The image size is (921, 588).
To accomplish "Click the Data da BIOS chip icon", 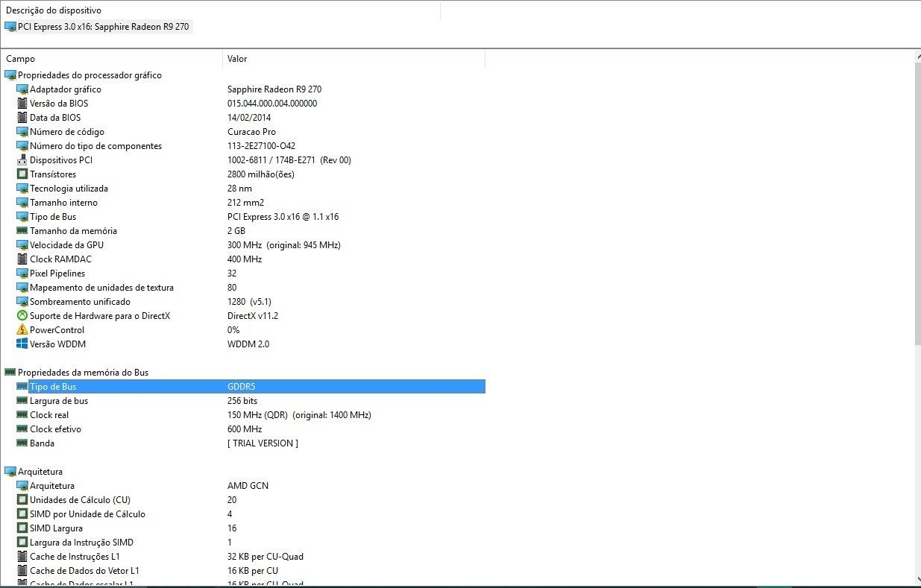I will tap(22, 118).
